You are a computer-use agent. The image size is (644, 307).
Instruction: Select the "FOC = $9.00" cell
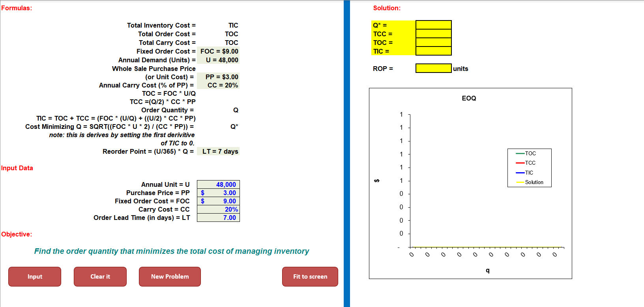pyautogui.click(x=218, y=51)
